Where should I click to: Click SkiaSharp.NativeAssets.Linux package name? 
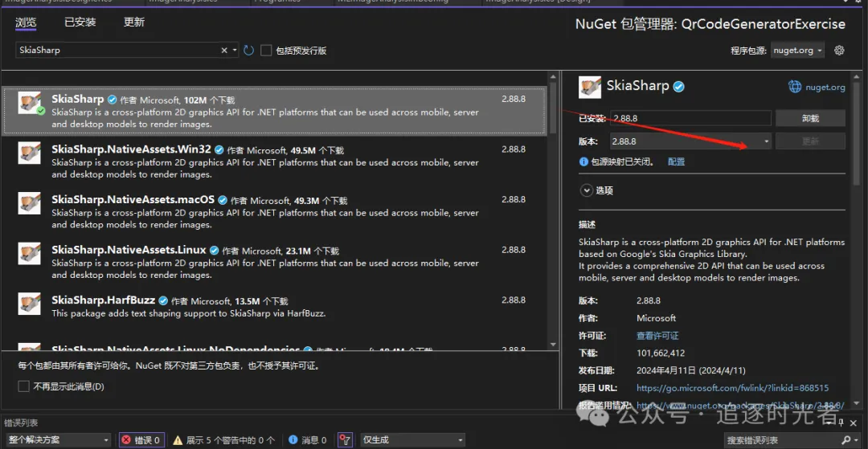click(129, 250)
